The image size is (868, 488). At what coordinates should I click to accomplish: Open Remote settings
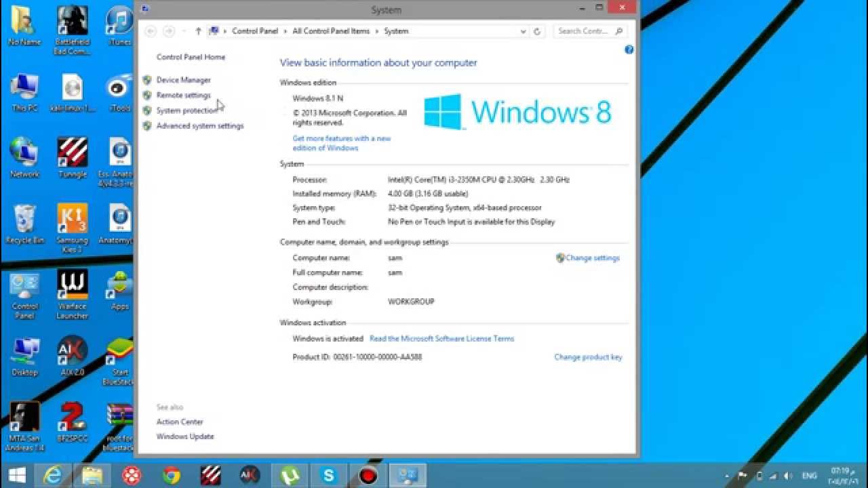pos(183,96)
